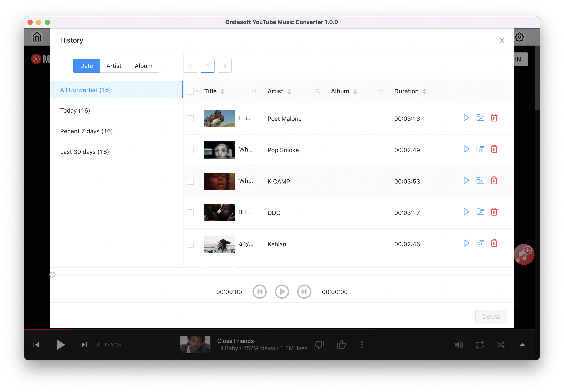Screen dimensions: 564x392
Task: Toggle the master select checkbox in header
Action: click(191, 91)
